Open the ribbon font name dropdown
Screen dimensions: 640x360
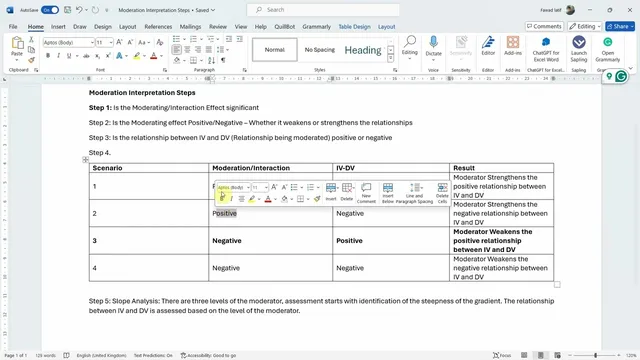[92, 42]
